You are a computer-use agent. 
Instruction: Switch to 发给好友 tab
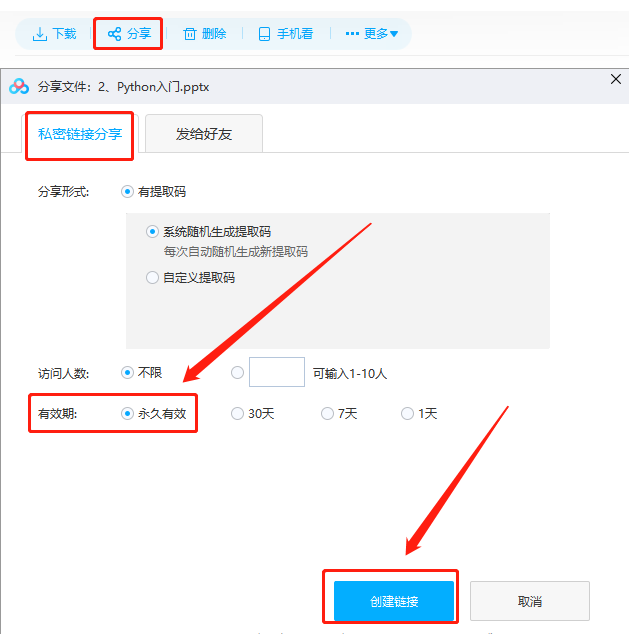tap(204, 134)
